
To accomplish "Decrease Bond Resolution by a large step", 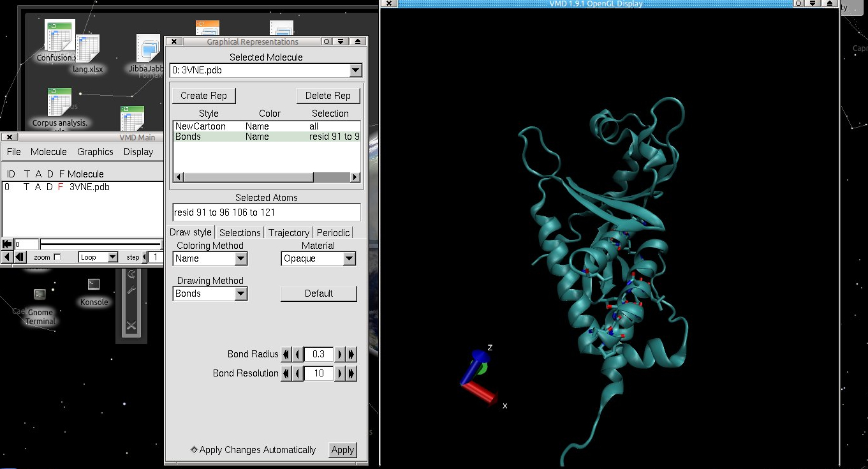I will [286, 373].
